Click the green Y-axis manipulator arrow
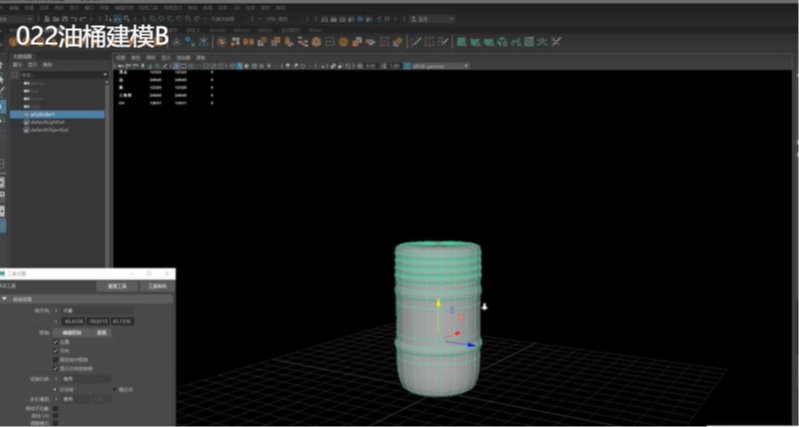This screenshot has height=427, width=799. 437,301
